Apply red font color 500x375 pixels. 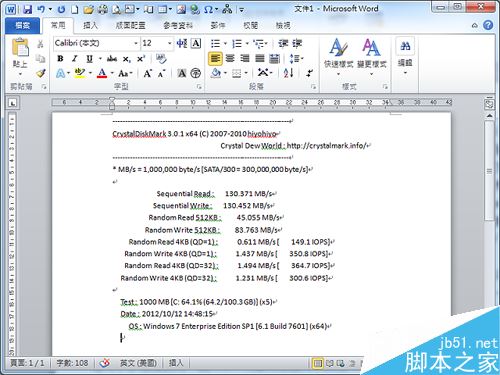pyautogui.click(x=102, y=73)
